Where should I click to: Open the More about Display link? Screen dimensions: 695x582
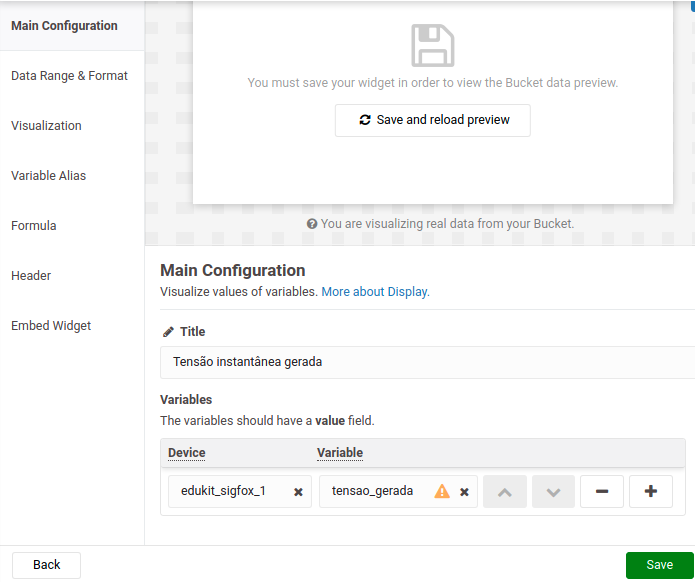(x=375, y=292)
